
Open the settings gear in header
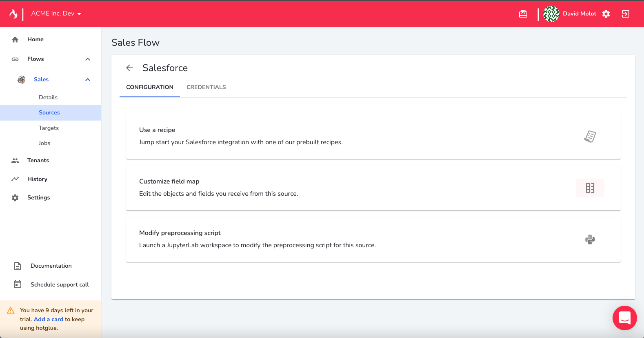[606, 14]
